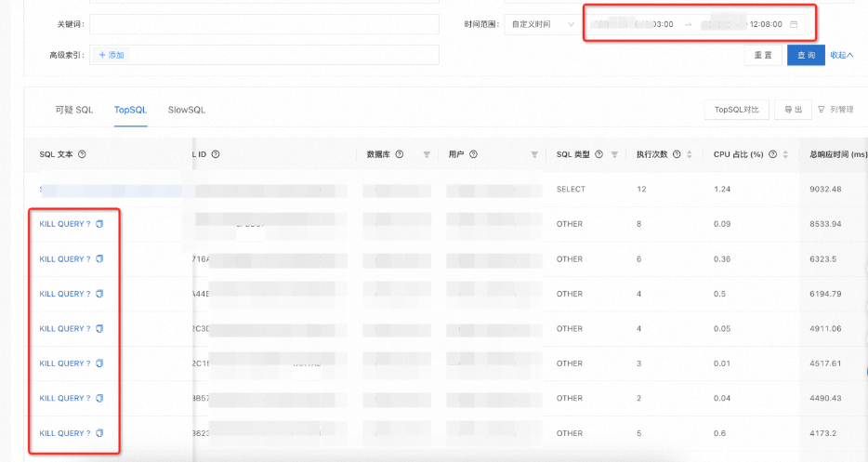Image resolution: width=868 pixels, height=462 pixels.
Task: Click the start time ending in 03:00
Action: 632,24
